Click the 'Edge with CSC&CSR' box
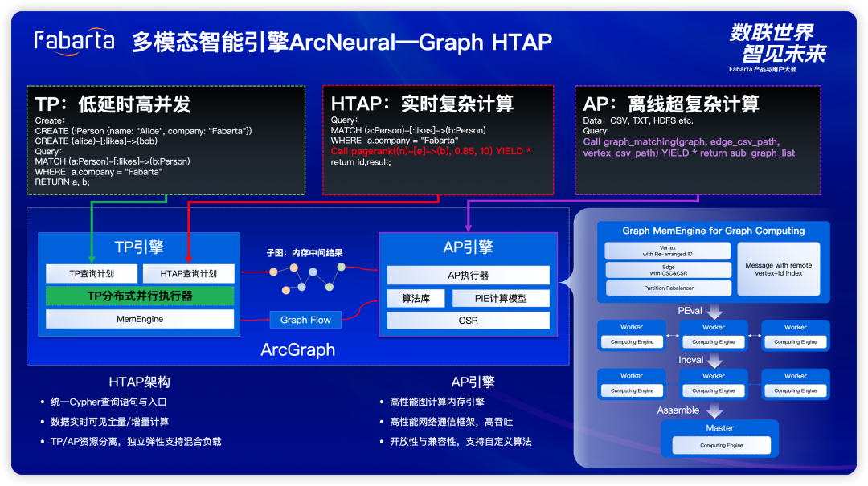868x486 pixels. click(x=669, y=270)
